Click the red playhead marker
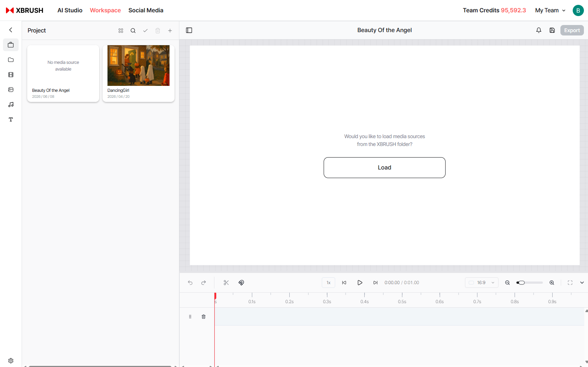Image resolution: width=588 pixels, height=367 pixels. 215,296
